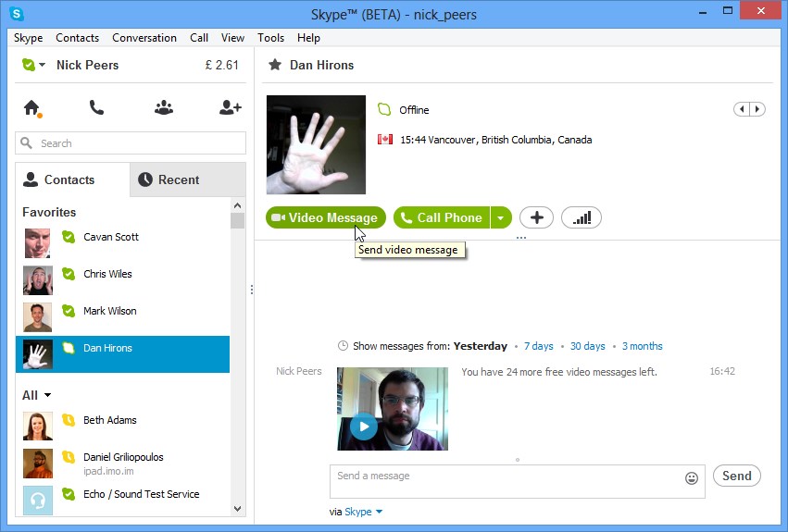Click the call quality signal bars button
The image size is (788, 532).
point(581,217)
